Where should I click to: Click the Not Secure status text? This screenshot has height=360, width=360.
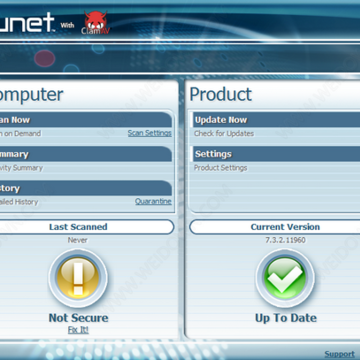78,318
